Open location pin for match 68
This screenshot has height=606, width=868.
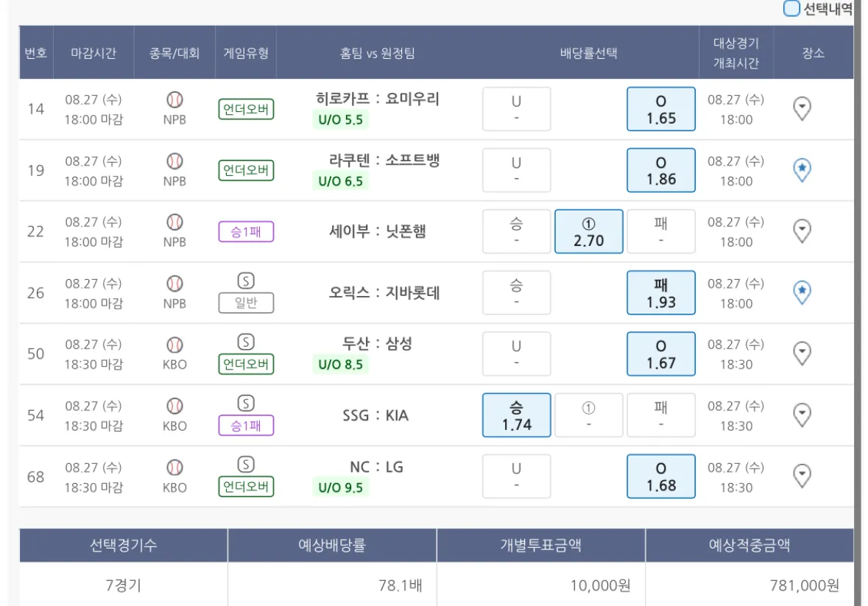tap(802, 476)
